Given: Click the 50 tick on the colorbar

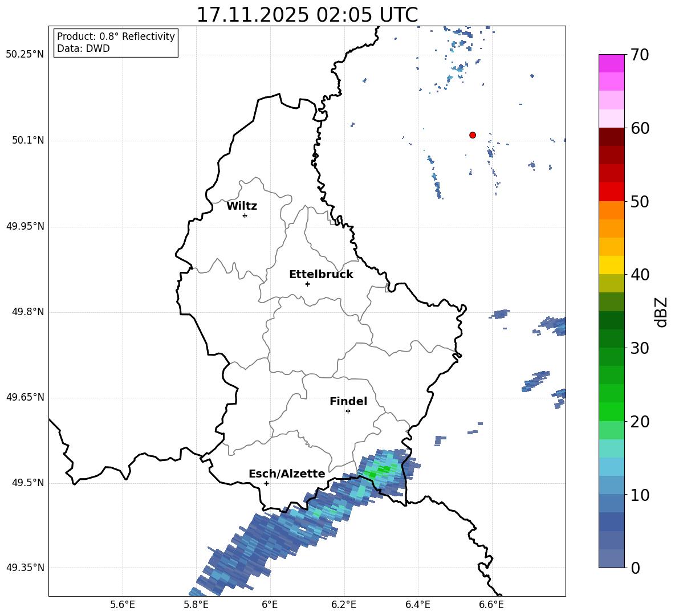Looking at the screenshot, I should (640, 201).
